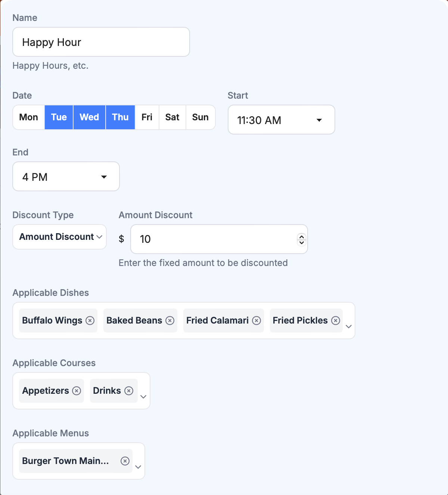This screenshot has width=448, height=495.
Task: Enable Friday in the date selector
Action: pos(147,117)
